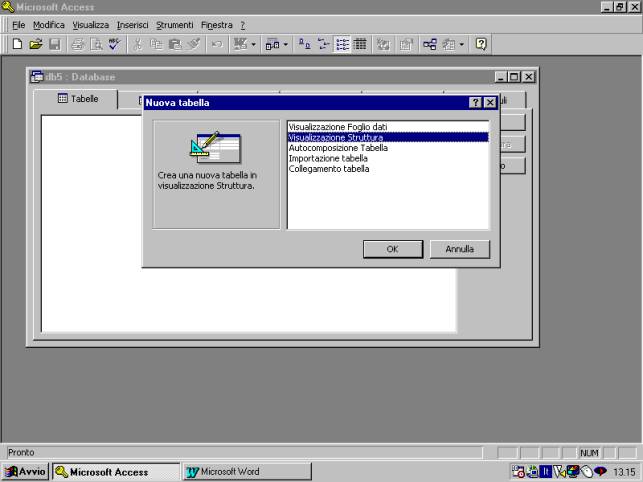Image resolution: width=643 pixels, height=482 pixels.
Task: Open the Strumenti menu
Action: click(x=175, y=25)
